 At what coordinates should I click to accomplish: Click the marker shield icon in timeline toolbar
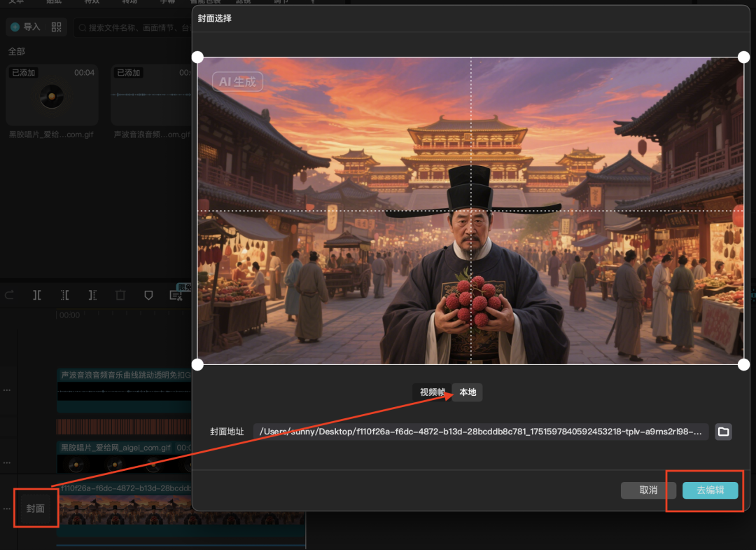pos(148,296)
